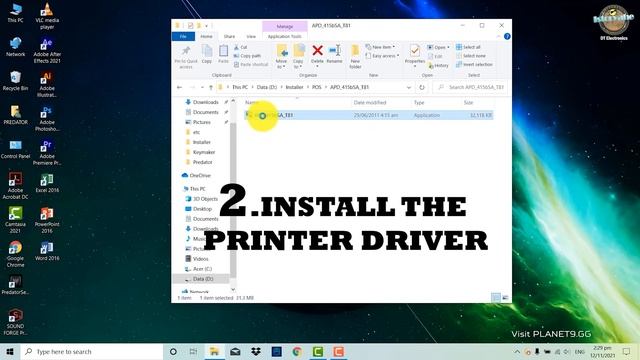640x360 pixels.
Task: Open Control Panel desktop icon
Action: (16, 149)
